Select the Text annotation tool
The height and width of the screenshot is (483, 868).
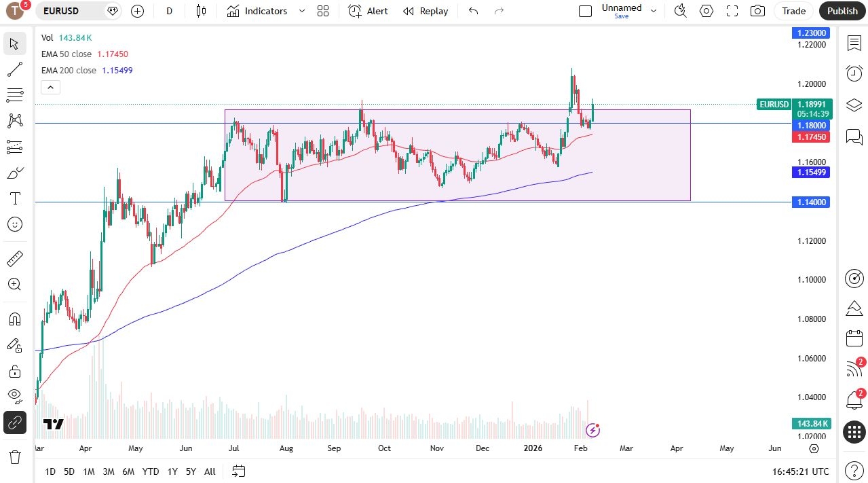point(15,198)
